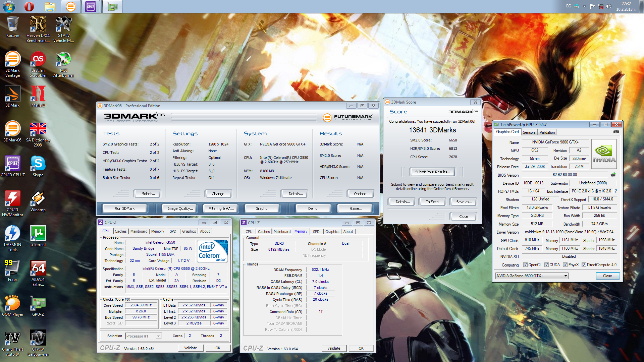The width and height of the screenshot is (644, 362).
Task: Click Change button under Settings
Action: 219,194
